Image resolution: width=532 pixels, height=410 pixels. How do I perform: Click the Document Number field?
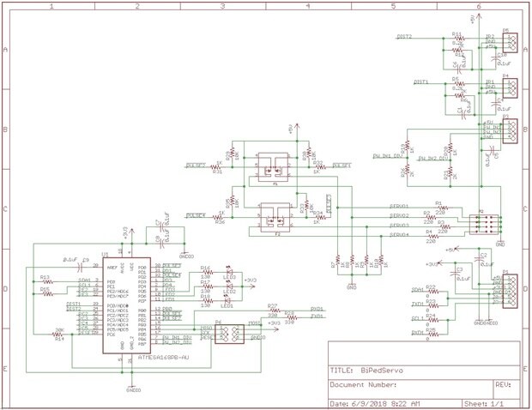pyautogui.click(x=410, y=389)
